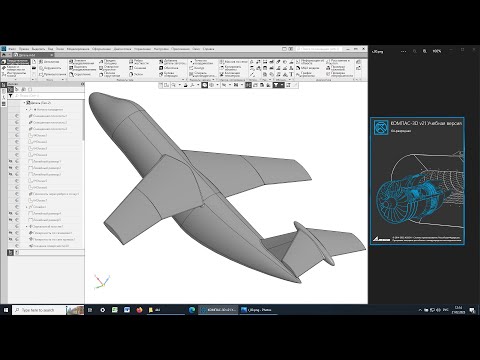480x360 pixels.
Task: Open dropdown next to filter funnel in view toolbar
Action: pos(282,85)
